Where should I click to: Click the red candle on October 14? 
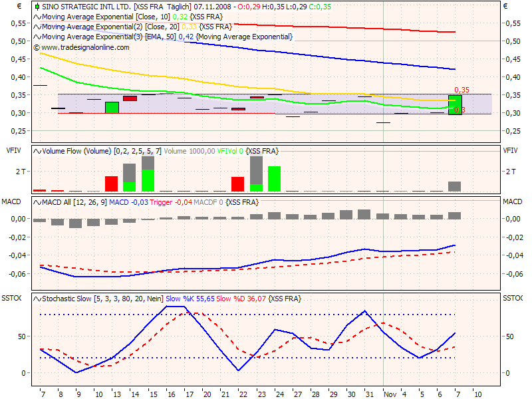tap(130, 98)
